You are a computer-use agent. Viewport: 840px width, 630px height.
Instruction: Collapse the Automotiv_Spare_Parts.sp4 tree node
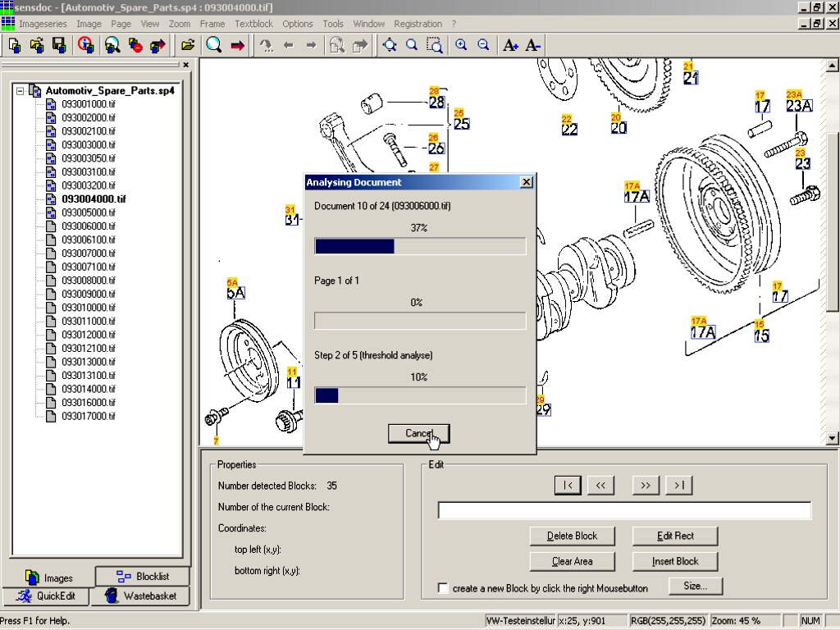pyautogui.click(x=21, y=91)
